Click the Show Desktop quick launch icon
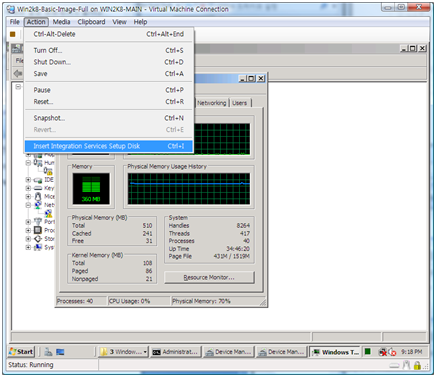Screen dimensions: 436x377 (60, 352)
